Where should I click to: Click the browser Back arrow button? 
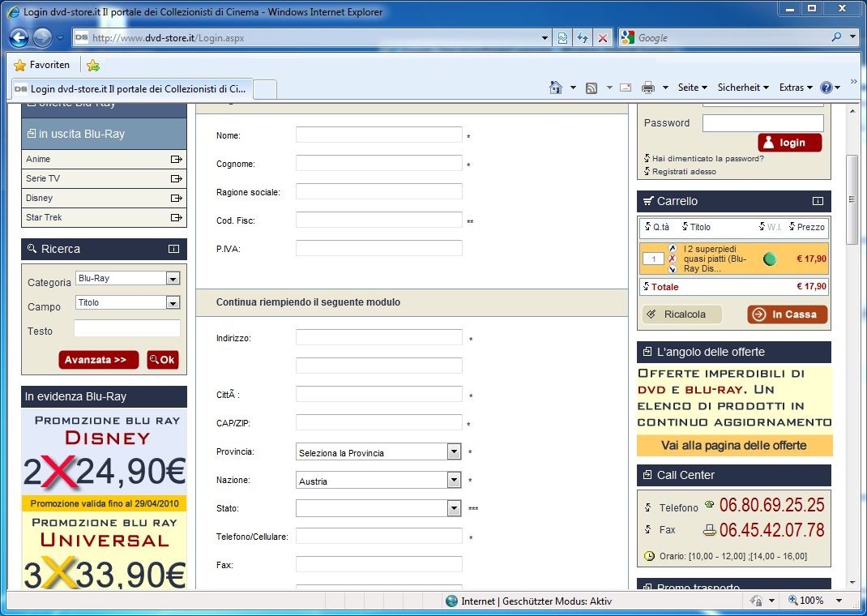pos(19,37)
